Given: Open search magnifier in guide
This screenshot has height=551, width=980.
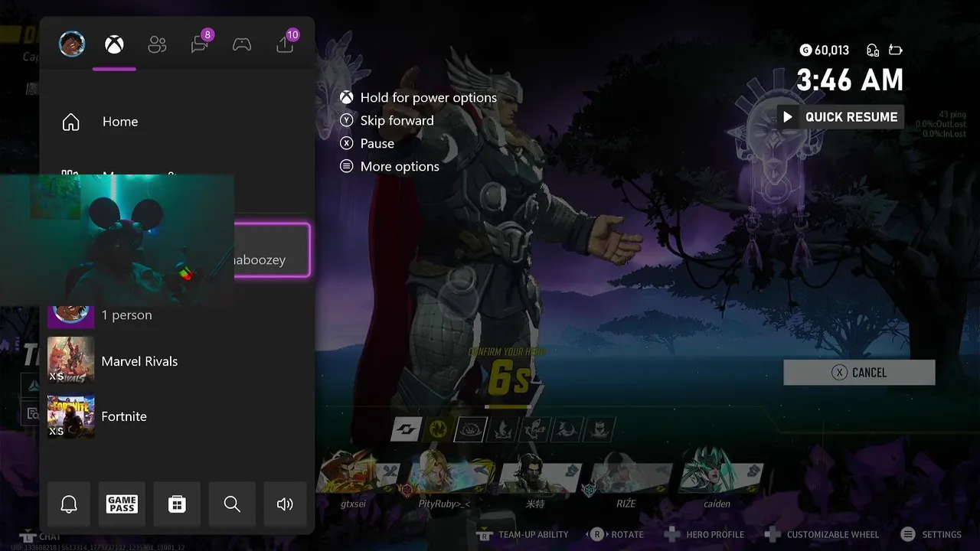Looking at the screenshot, I should tap(232, 504).
